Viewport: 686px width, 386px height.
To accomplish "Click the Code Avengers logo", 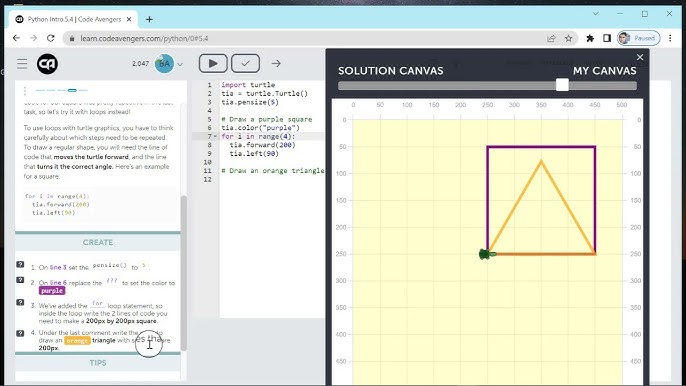I will coord(47,64).
